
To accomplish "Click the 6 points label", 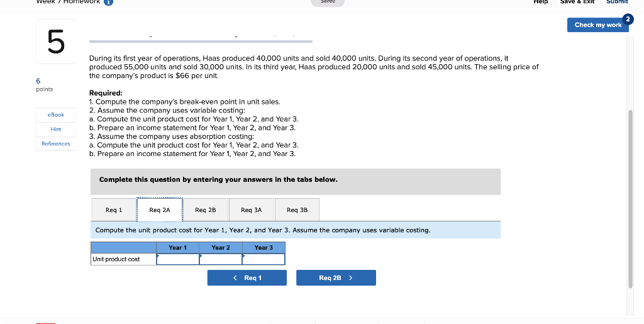I will (x=44, y=85).
